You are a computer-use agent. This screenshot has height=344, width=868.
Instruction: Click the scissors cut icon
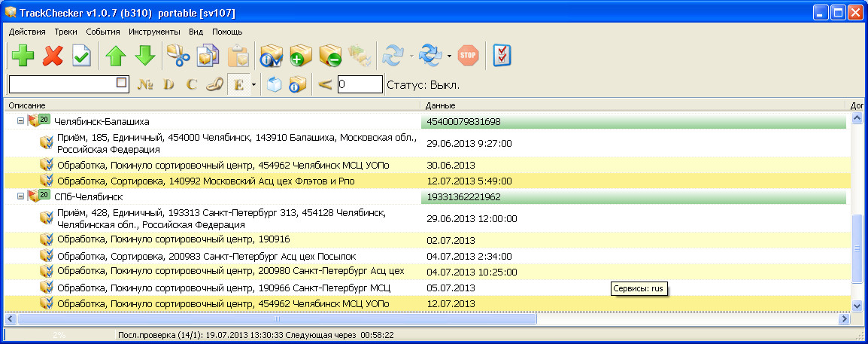pos(178,56)
